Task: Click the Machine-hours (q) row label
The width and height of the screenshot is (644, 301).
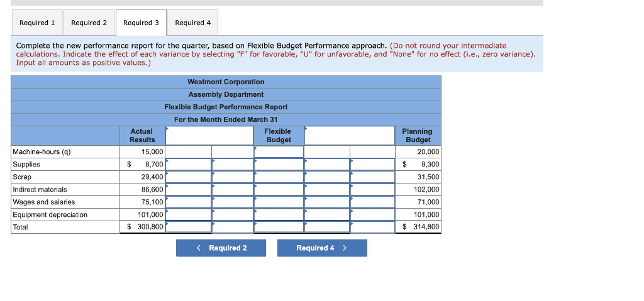Action: (x=42, y=152)
